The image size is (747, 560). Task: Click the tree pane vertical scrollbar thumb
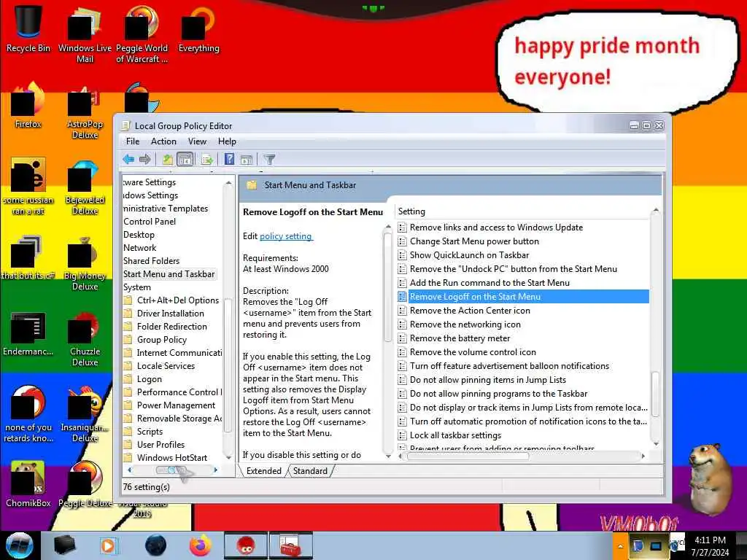pos(228,365)
